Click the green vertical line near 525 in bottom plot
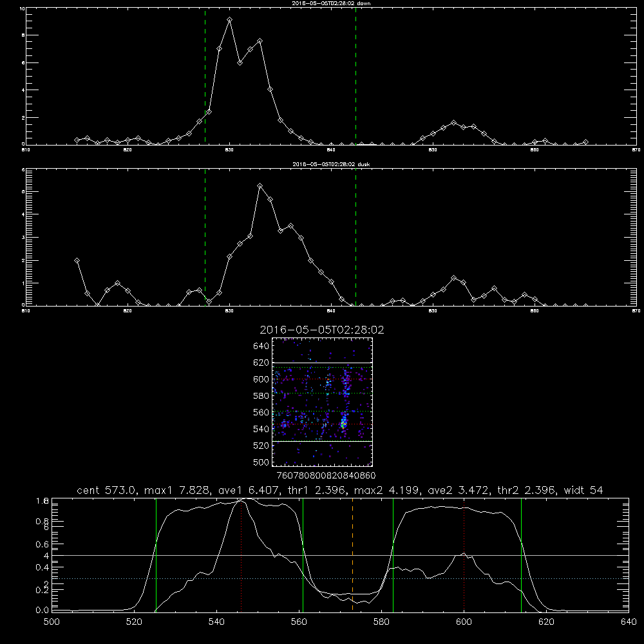Screen dimensions: 644x644 point(156,554)
